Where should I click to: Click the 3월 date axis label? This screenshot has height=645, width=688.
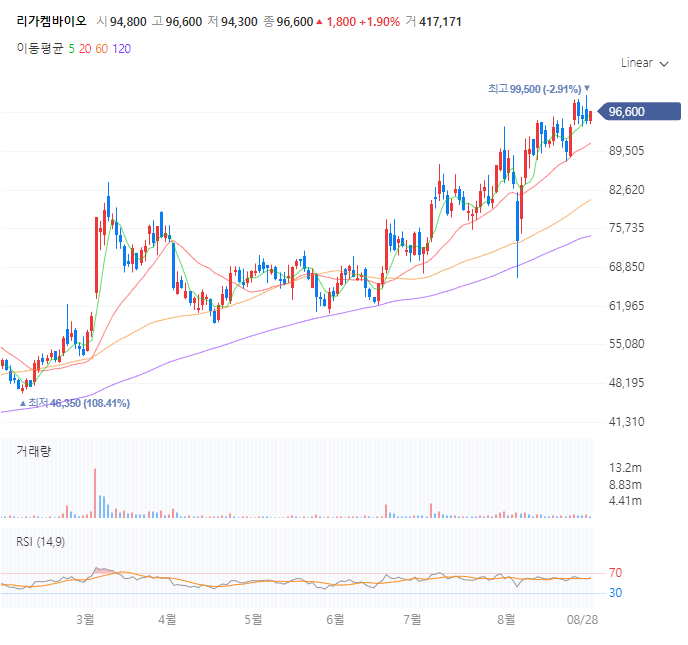pos(85,620)
